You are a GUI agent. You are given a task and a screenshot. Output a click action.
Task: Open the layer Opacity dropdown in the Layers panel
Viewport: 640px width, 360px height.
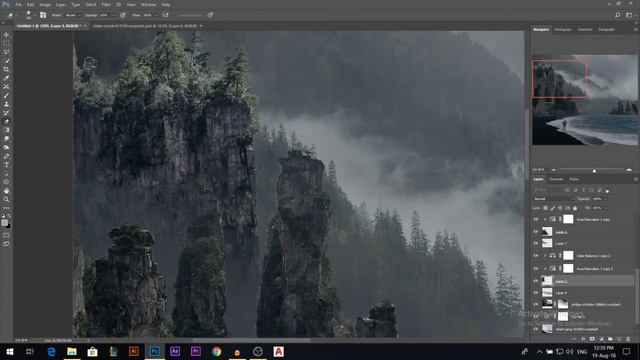point(606,199)
